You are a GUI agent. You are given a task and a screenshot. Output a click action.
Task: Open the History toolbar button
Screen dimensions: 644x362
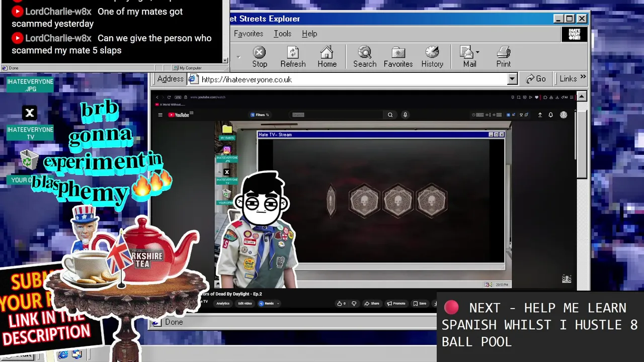tap(432, 56)
